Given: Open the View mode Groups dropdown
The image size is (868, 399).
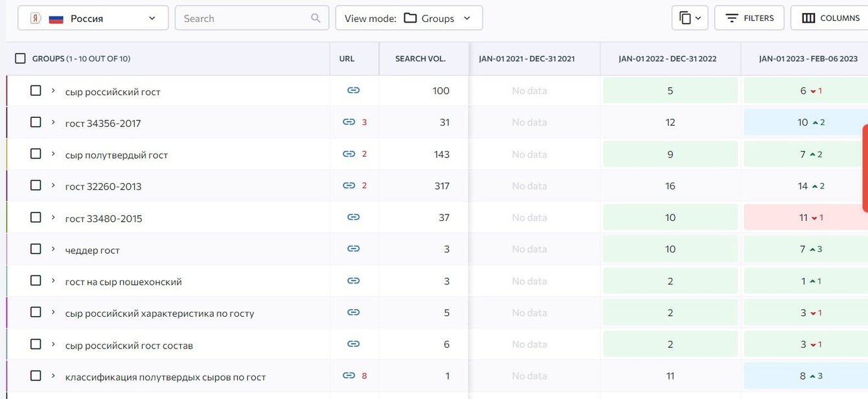Looking at the screenshot, I should (409, 18).
